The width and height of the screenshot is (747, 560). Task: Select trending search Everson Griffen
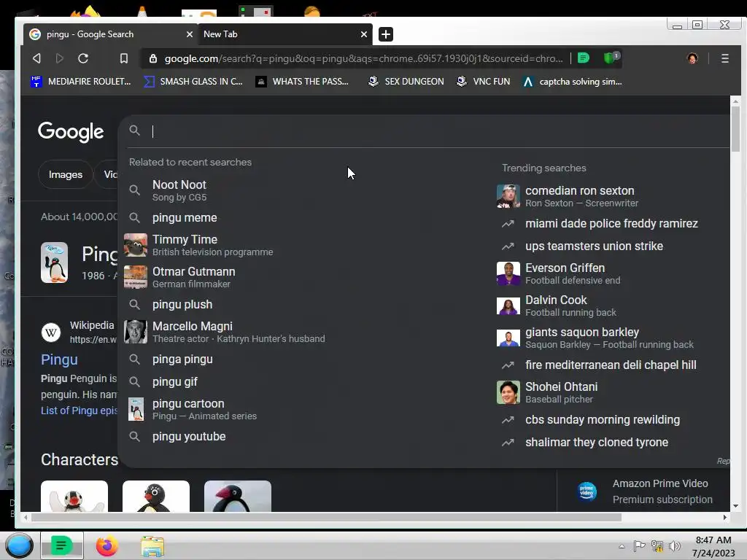pyautogui.click(x=612, y=274)
